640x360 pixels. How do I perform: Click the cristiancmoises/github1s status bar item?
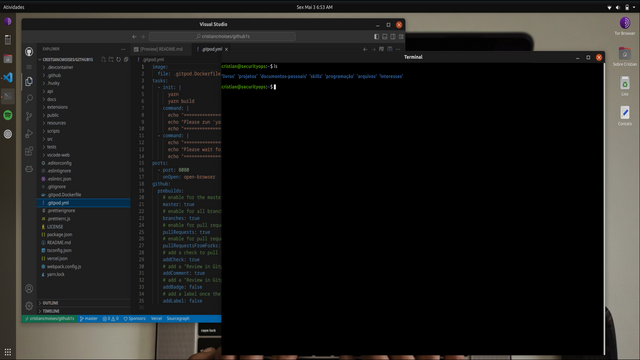pyautogui.click(x=49, y=319)
